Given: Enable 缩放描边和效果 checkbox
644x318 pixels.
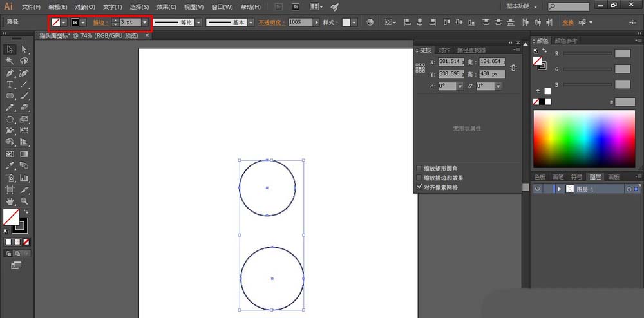Looking at the screenshot, I should coord(419,178).
